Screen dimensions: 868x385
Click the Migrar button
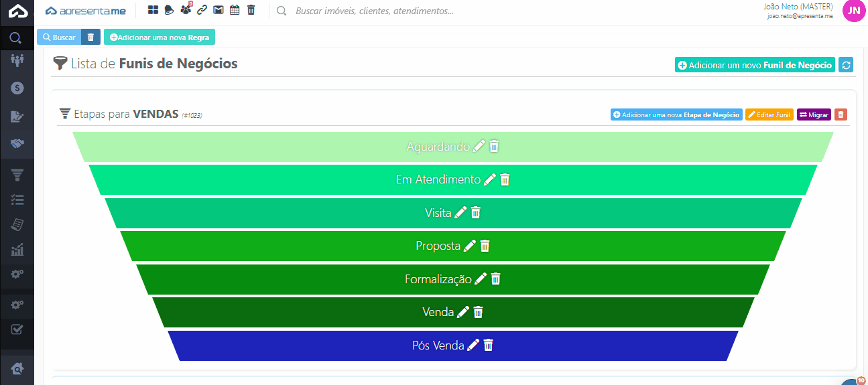point(814,115)
